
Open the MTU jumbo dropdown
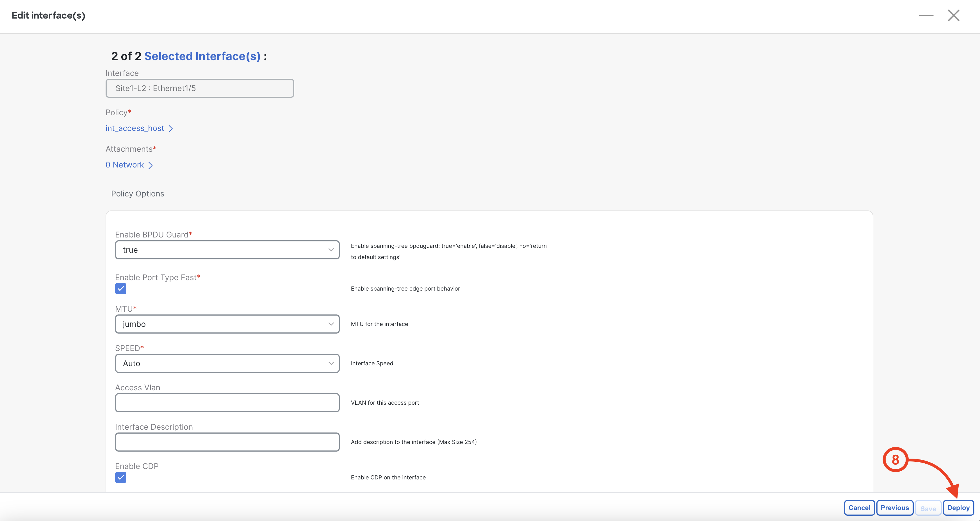tap(227, 324)
